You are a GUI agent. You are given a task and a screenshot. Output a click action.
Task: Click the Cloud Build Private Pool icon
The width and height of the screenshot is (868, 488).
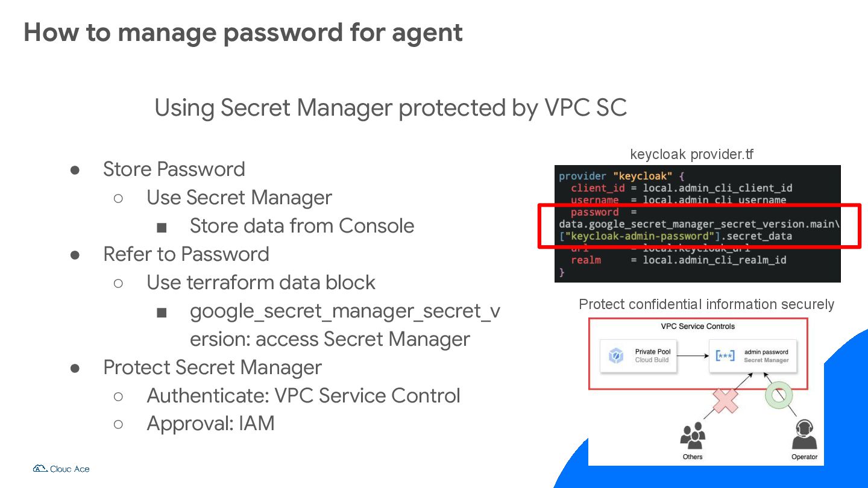coord(616,356)
